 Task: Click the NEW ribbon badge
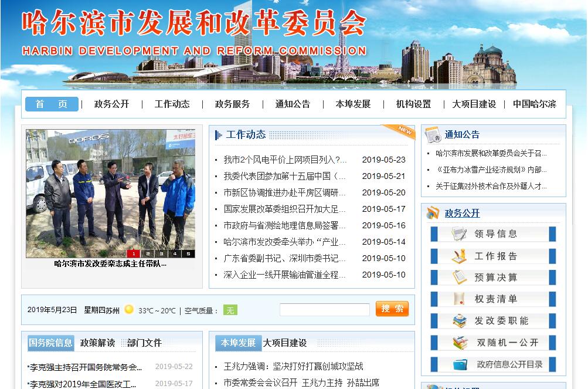pos(400,131)
